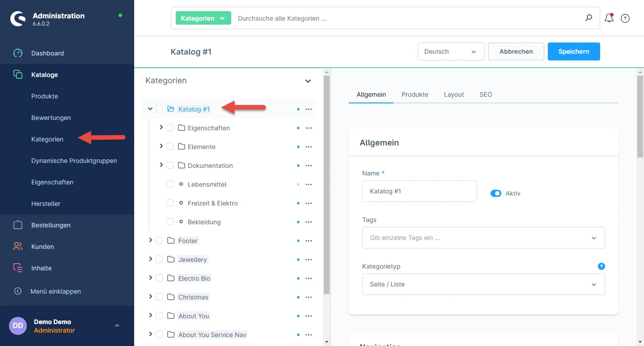Click the search magnifier icon
The image size is (644, 346).
point(589,18)
